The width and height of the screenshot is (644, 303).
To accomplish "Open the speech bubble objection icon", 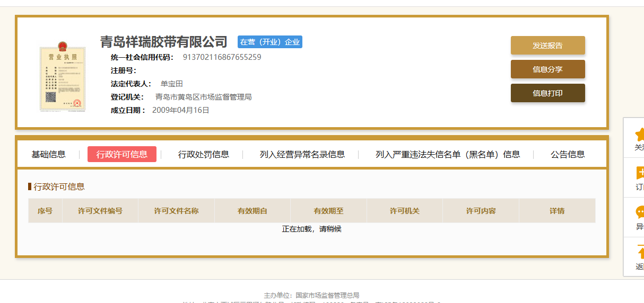I will point(640,212).
